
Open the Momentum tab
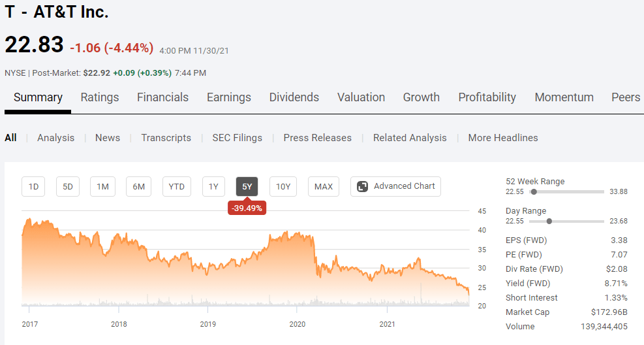(x=564, y=97)
